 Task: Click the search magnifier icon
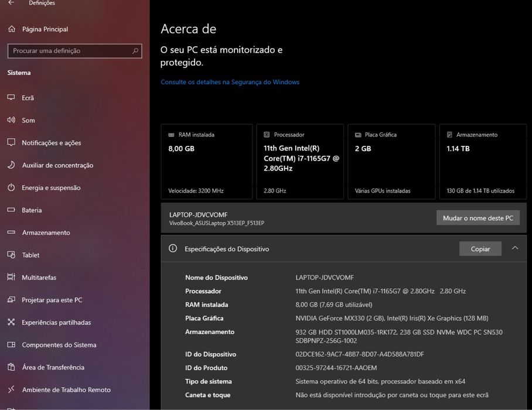coord(135,51)
